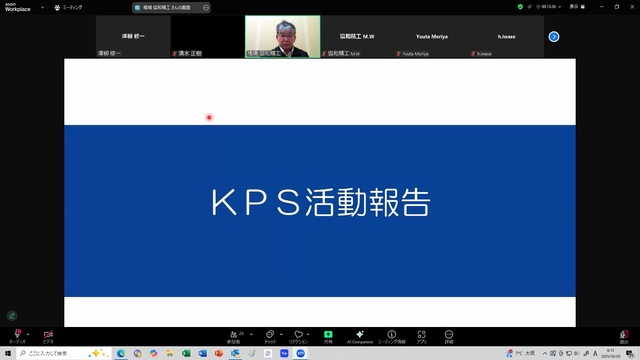Image resolution: width=640 pixels, height=360 pixels.
Task: Open AI Companion
Action: (x=360, y=336)
